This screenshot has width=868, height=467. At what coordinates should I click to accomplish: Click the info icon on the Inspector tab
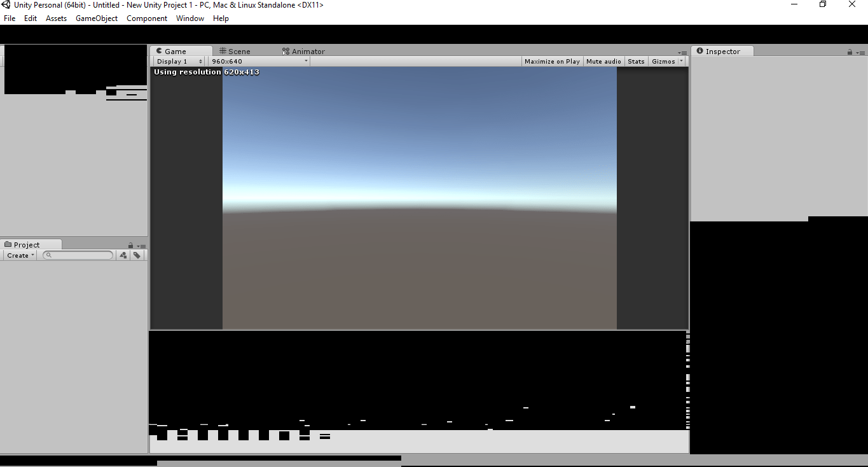pyautogui.click(x=699, y=51)
